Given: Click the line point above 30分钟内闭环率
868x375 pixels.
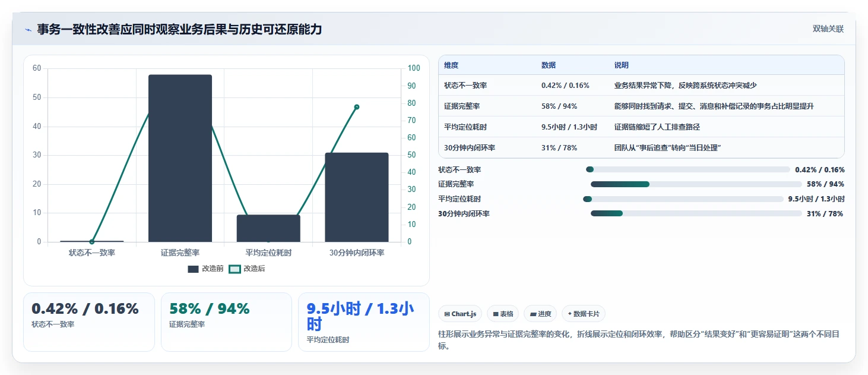Looking at the screenshot, I should (x=357, y=107).
